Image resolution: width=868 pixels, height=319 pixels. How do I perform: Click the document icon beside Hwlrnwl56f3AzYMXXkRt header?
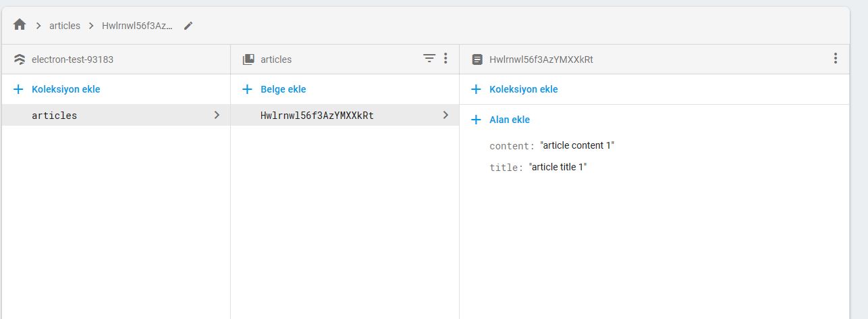(x=477, y=59)
